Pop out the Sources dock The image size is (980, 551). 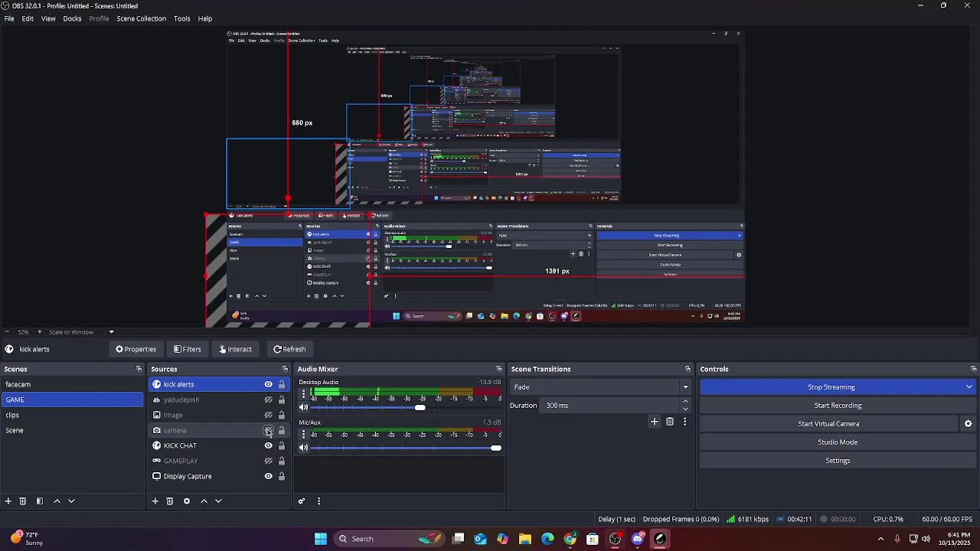click(285, 369)
